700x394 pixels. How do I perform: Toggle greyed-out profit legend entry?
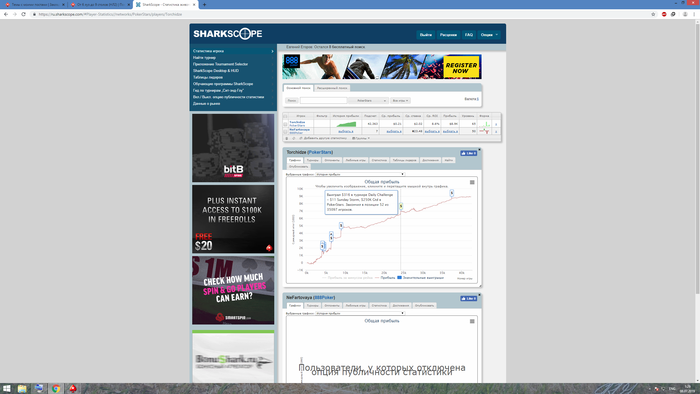coord(347,278)
